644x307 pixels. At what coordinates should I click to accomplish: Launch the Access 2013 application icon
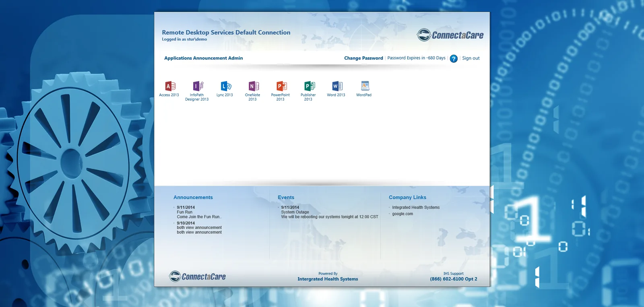click(170, 86)
